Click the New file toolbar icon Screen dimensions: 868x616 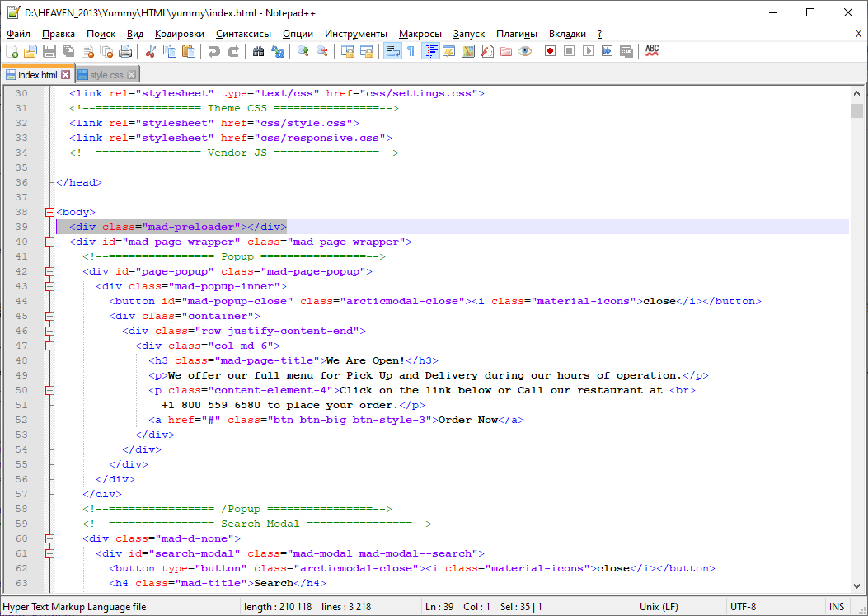(12, 51)
